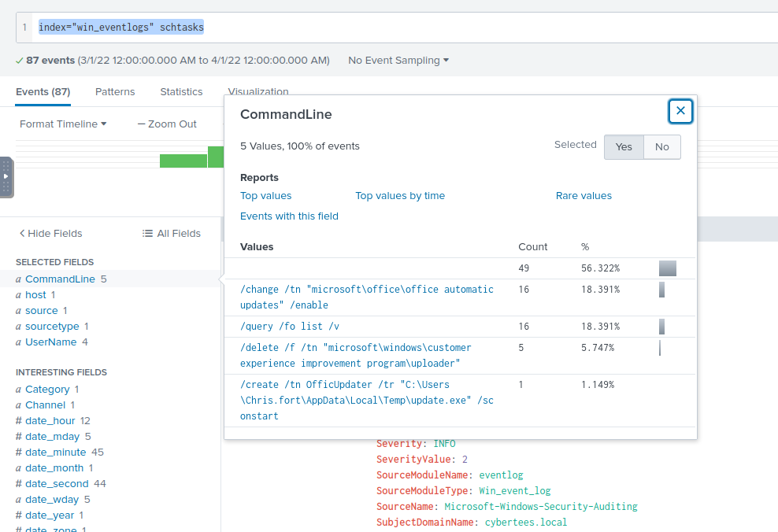Keep Selected set to Yes
The width and height of the screenshot is (778, 532).
coord(624,147)
